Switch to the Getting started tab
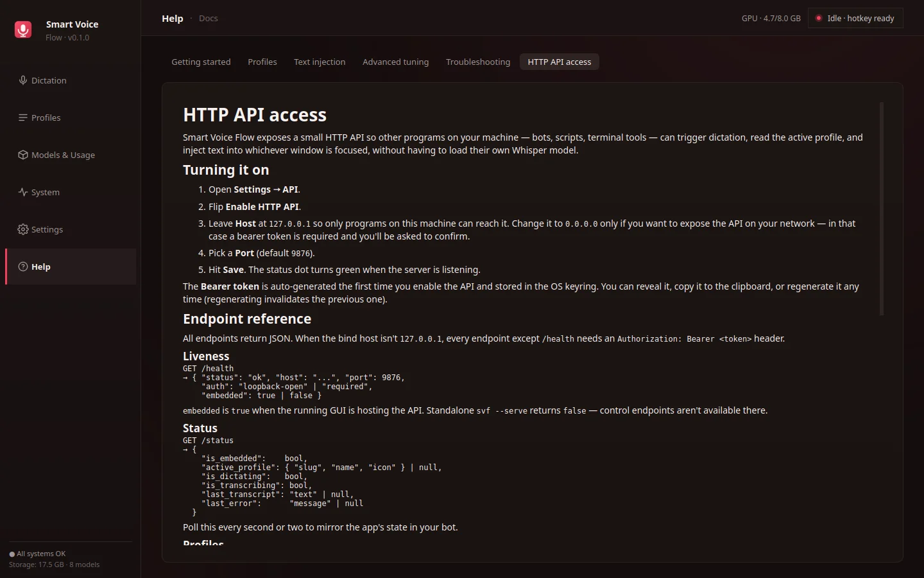Image resolution: width=924 pixels, height=578 pixels. (x=201, y=62)
